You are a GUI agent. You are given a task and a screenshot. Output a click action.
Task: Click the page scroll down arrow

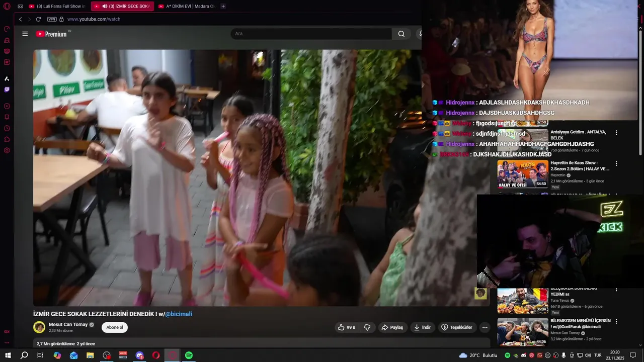coord(640,345)
